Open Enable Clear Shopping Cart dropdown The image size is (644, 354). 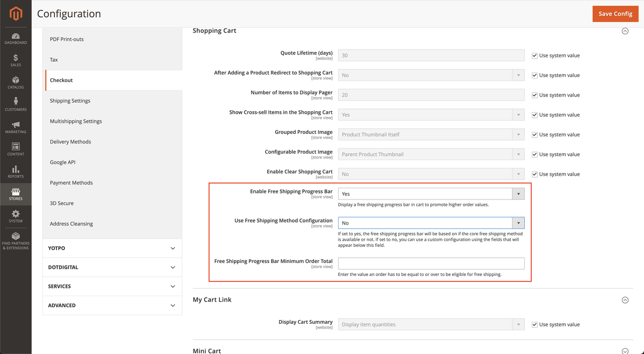click(431, 174)
